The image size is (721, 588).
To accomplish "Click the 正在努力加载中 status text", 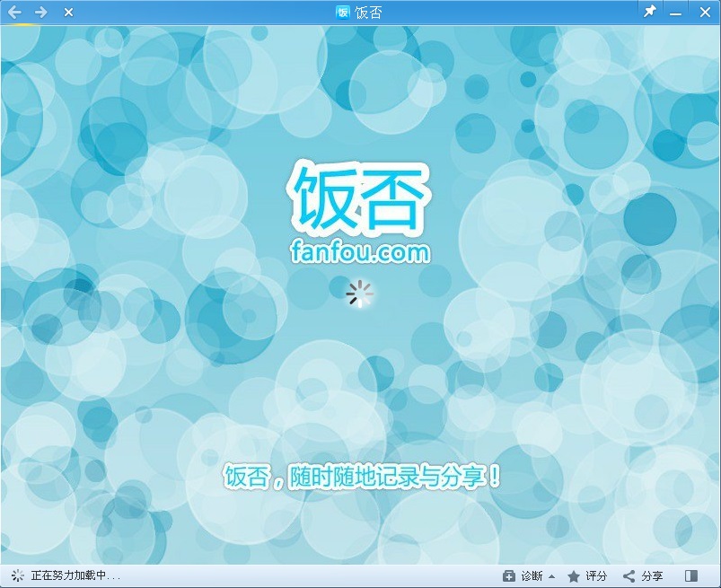I will pos(75,575).
